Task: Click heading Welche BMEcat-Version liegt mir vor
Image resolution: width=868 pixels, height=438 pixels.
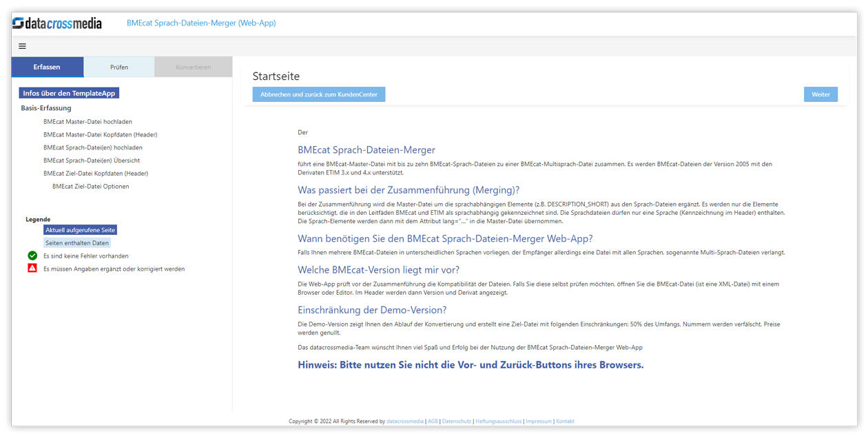Action: (378, 270)
